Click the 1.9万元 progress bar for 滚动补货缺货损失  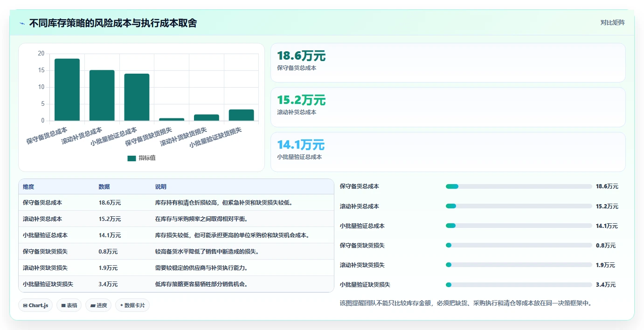tap(519, 265)
